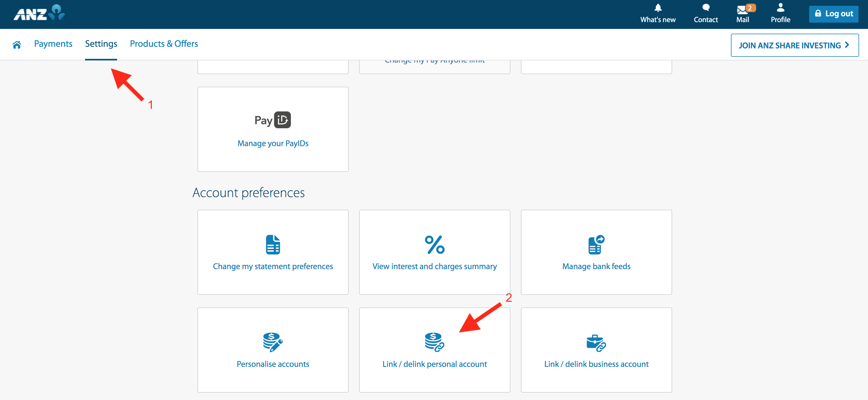This screenshot has height=400, width=868.
Task: Click the linked coins icon for personal account
Action: pos(434,343)
